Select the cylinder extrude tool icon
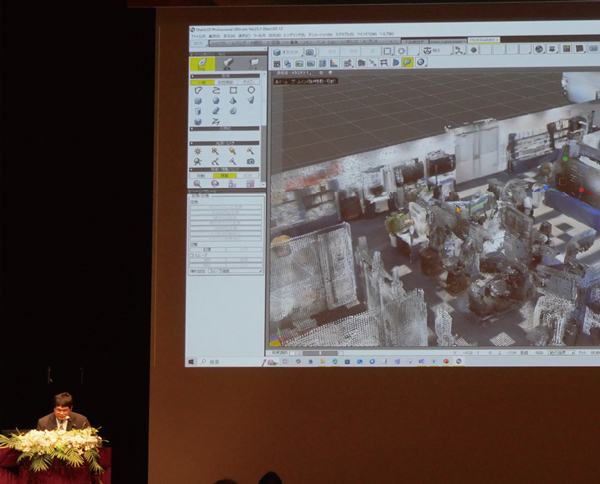600x484 pixels. (198, 111)
